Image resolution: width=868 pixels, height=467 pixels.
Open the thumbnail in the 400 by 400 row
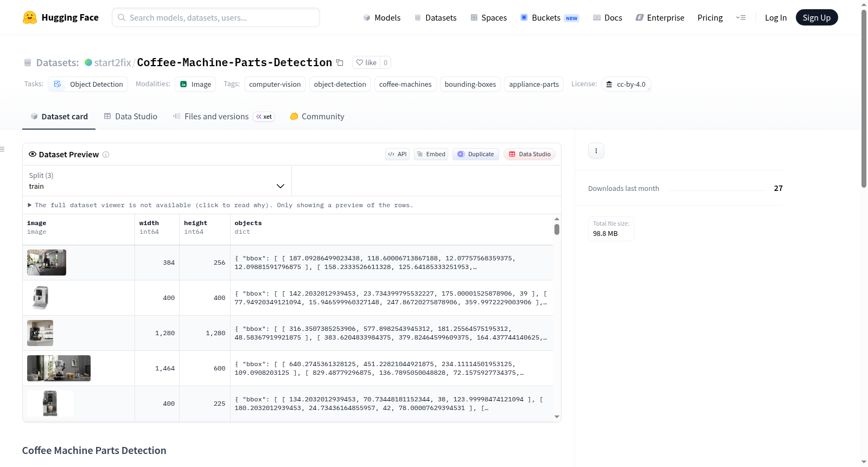(x=41, y=298)
